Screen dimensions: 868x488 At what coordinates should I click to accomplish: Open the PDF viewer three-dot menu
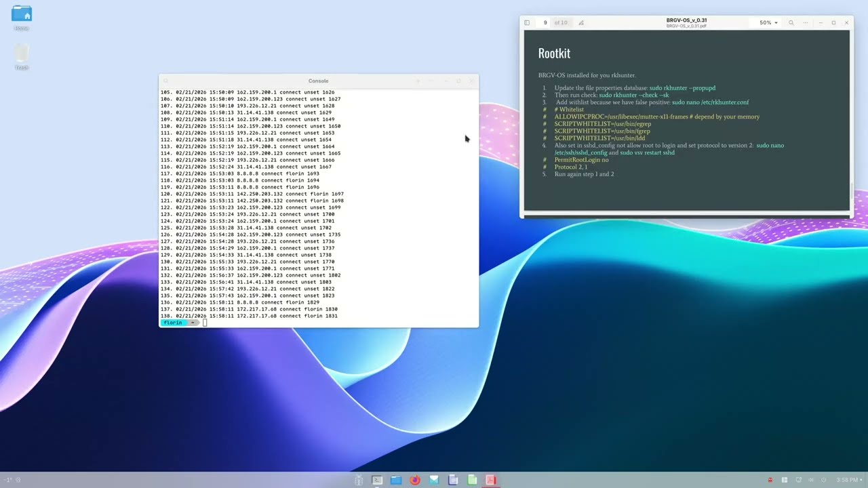806,22
